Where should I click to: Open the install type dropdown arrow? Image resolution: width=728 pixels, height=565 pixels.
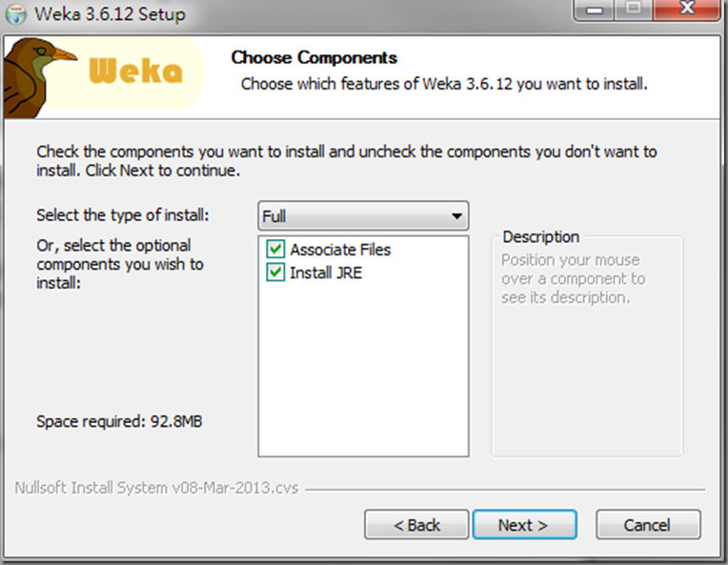coord(456,216)
